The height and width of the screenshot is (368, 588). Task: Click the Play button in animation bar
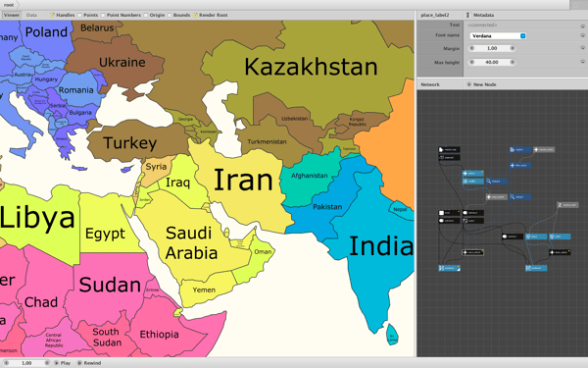[x=63, y=363]
